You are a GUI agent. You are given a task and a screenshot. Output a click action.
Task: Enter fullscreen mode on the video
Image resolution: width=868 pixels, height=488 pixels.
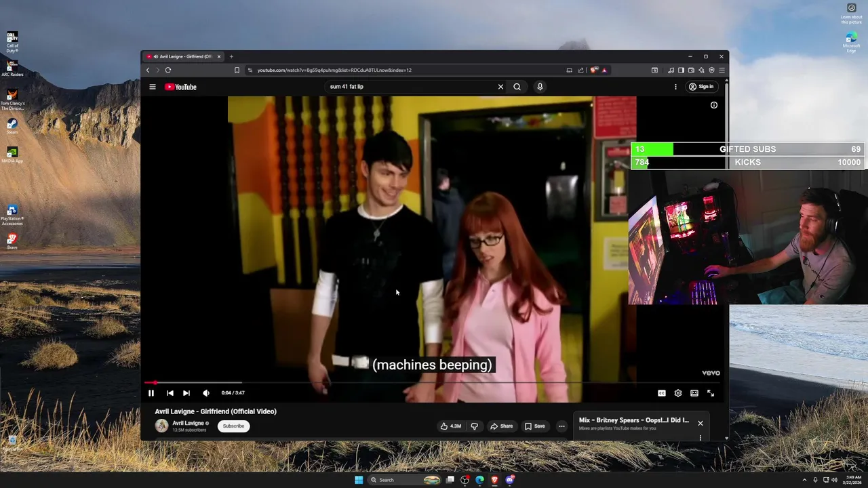711,393
